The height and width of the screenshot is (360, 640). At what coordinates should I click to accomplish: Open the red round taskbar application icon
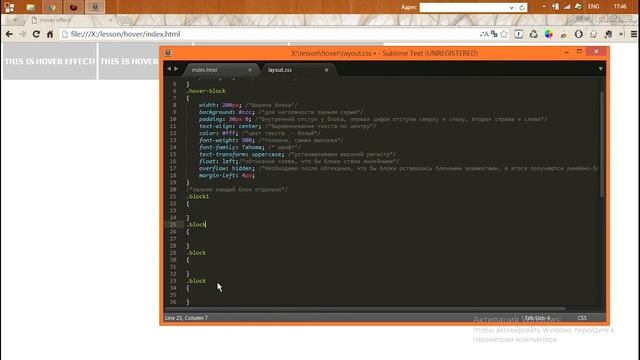coord(73,7)
